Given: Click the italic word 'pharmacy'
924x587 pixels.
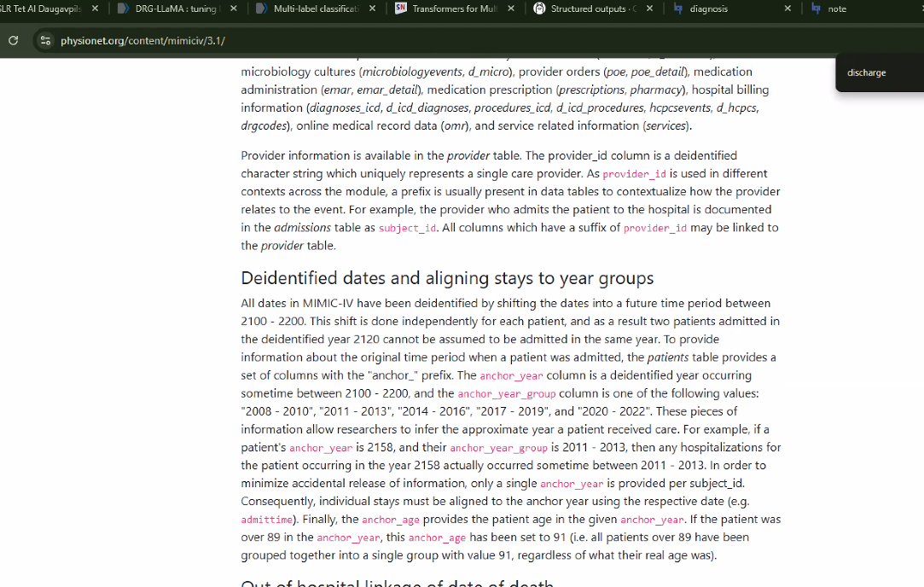Looking at the screenshot, I should (655, 90).
